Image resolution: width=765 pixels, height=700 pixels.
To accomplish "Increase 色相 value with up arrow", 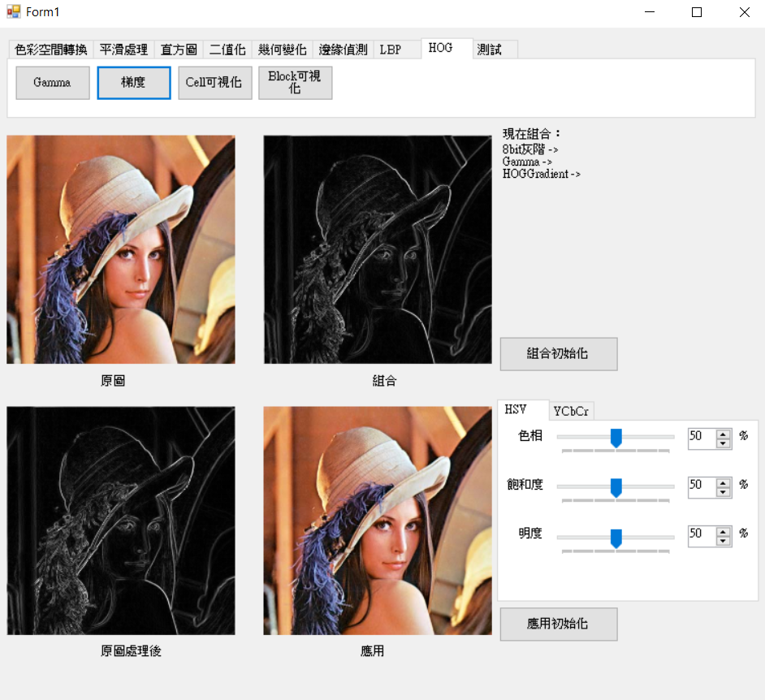I will [723, 434].
